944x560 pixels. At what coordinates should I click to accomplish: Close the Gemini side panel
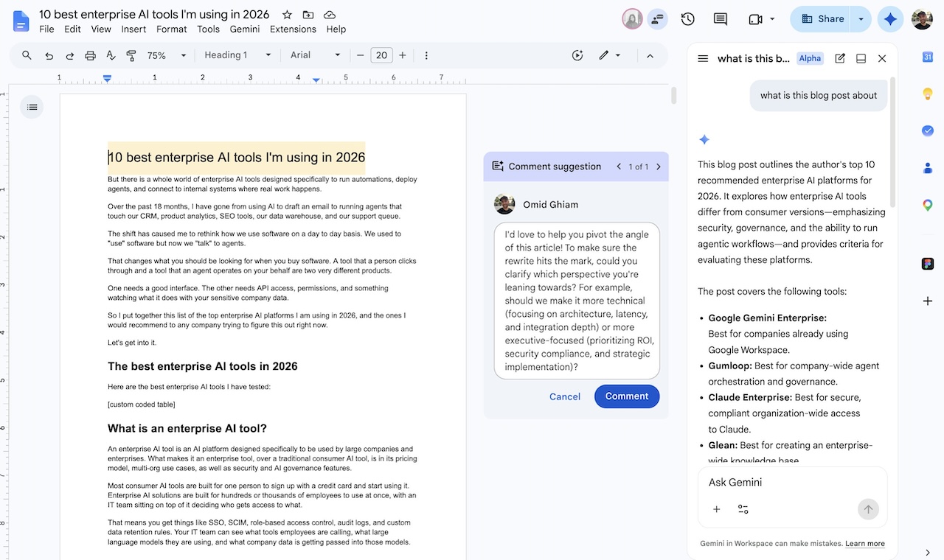click(x=882, y=58)
